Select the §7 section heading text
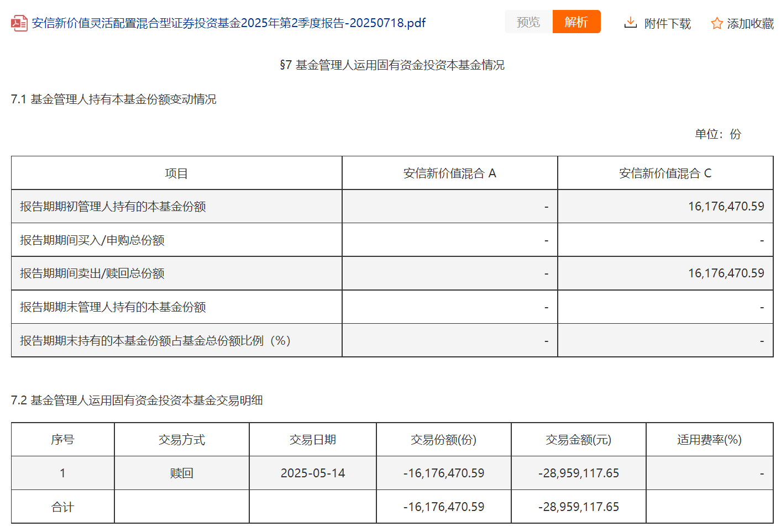This screenshot has width=781, height=532. [x=392, y=65]
